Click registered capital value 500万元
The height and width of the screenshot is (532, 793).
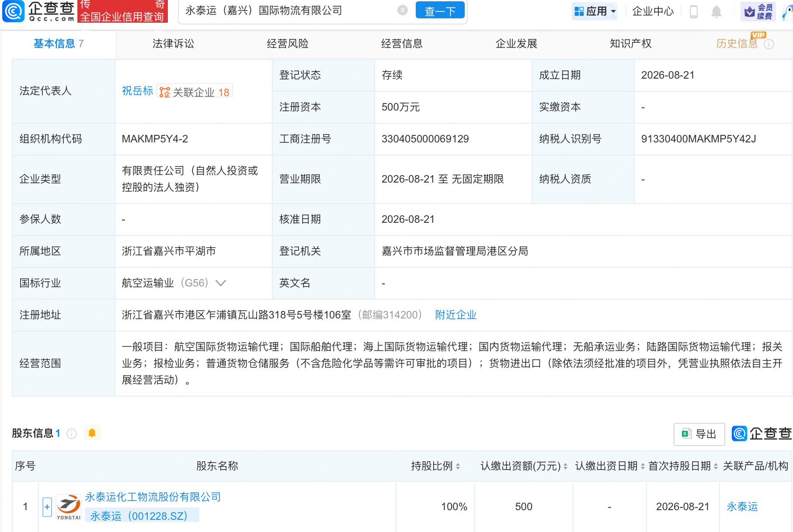400,107
